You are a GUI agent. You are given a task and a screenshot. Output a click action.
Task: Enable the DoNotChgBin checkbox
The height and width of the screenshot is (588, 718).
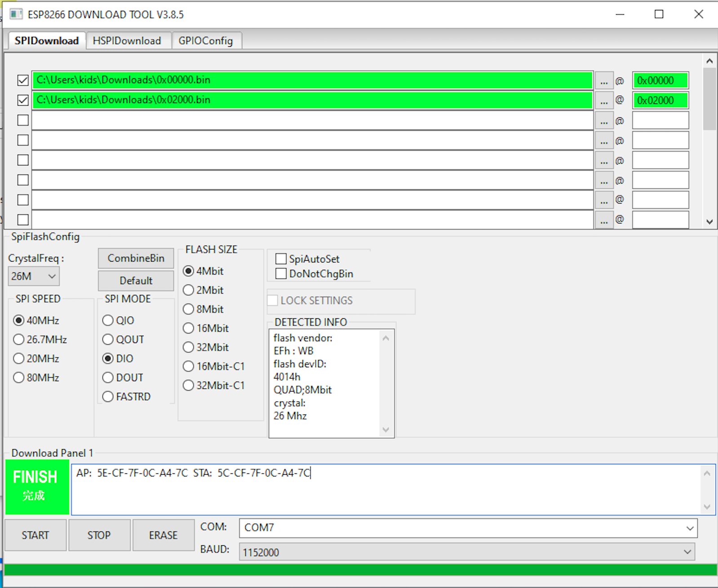coord(315,274)
